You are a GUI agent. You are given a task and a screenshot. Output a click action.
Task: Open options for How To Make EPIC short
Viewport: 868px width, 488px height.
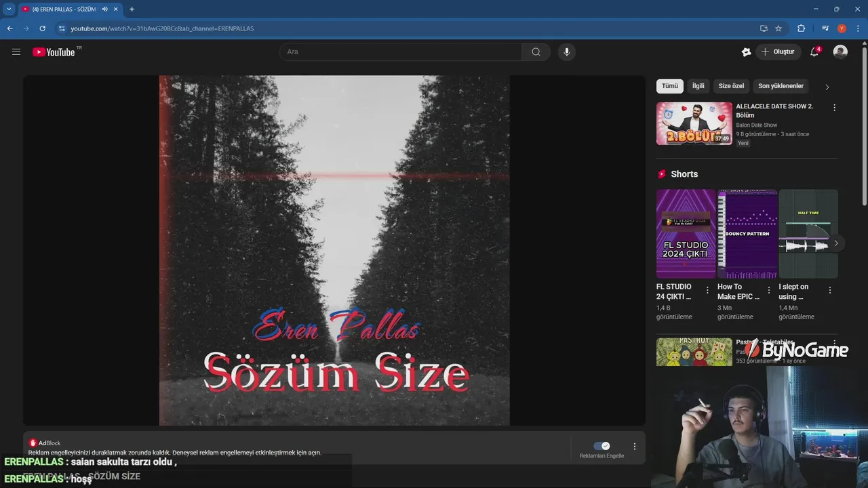(x=768, y=290)
